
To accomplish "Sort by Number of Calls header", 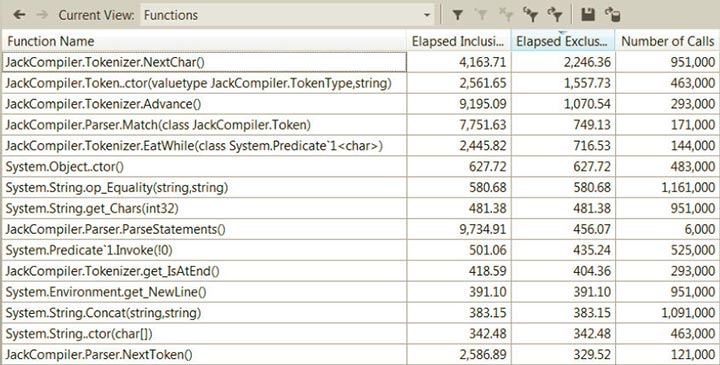I will pos(667,41).
